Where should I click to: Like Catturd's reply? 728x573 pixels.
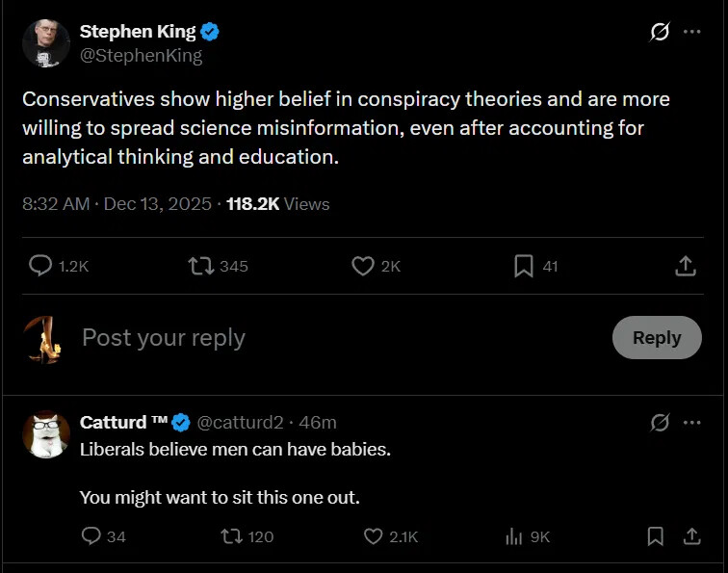click(374, 536)
